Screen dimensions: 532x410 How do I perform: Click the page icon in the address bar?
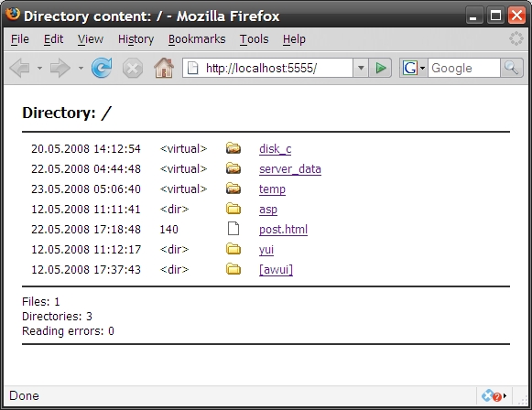pos(192,68)
